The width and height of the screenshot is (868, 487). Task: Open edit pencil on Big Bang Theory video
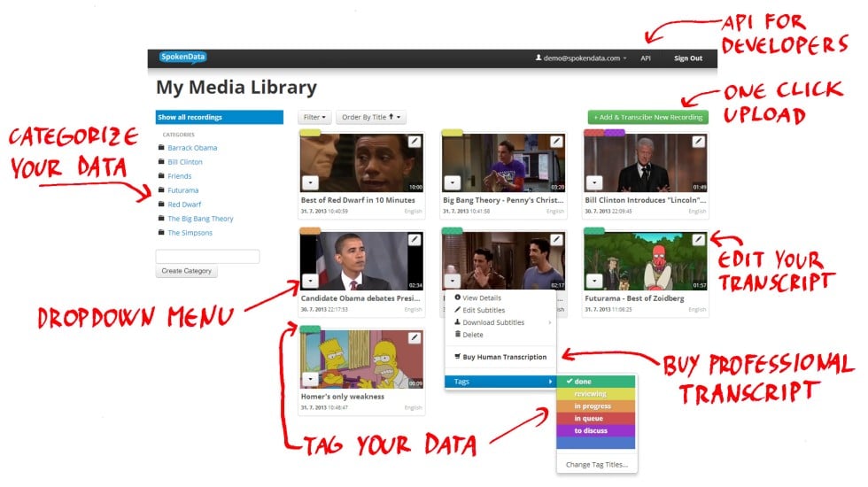[556, 142]
